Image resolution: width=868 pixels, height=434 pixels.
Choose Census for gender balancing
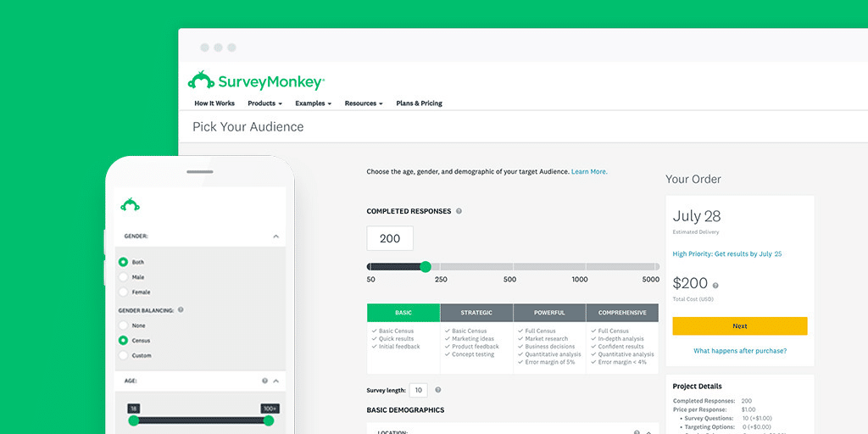click(x=123, y=341)
